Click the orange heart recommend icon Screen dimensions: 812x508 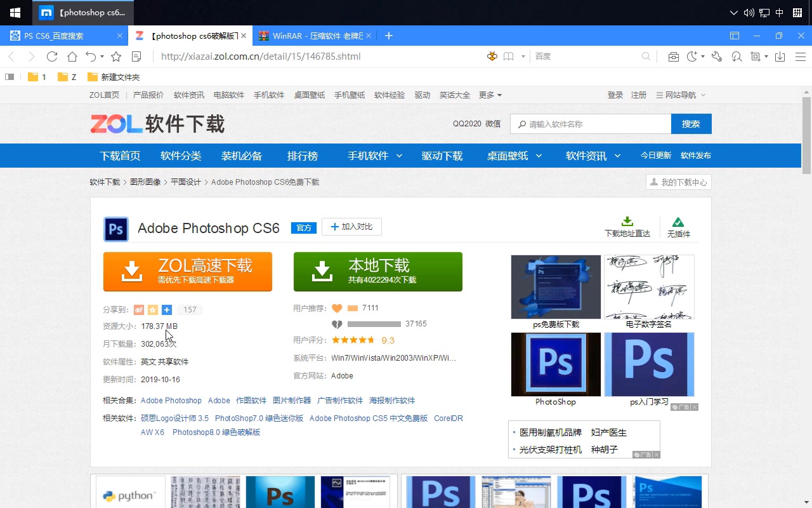pos(337,308)
